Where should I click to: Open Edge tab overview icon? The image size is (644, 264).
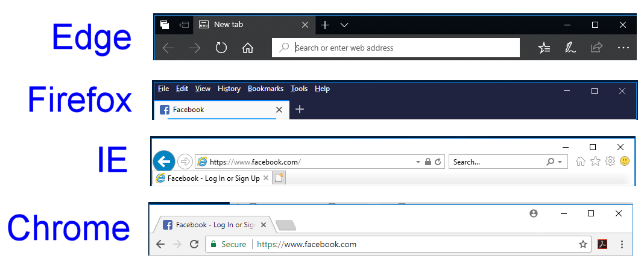coord(165,25)
